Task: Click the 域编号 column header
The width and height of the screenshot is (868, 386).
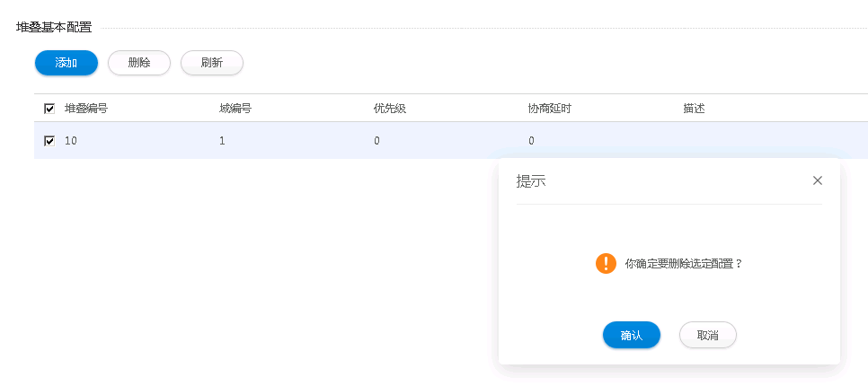Action: 235,109
